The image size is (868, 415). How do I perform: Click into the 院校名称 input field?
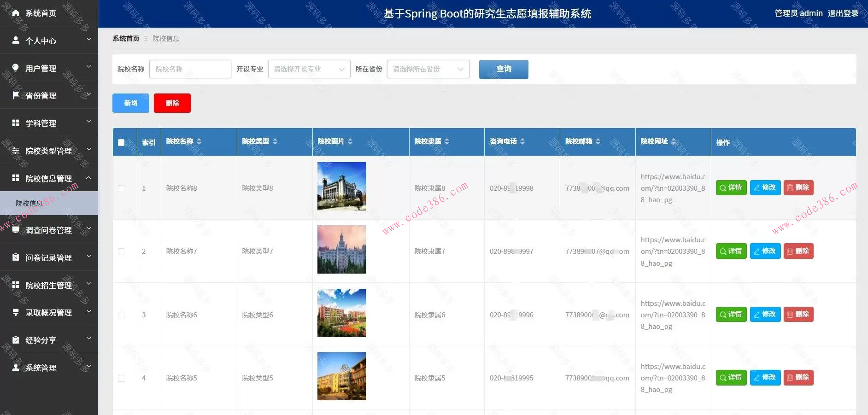click(190, 69)
